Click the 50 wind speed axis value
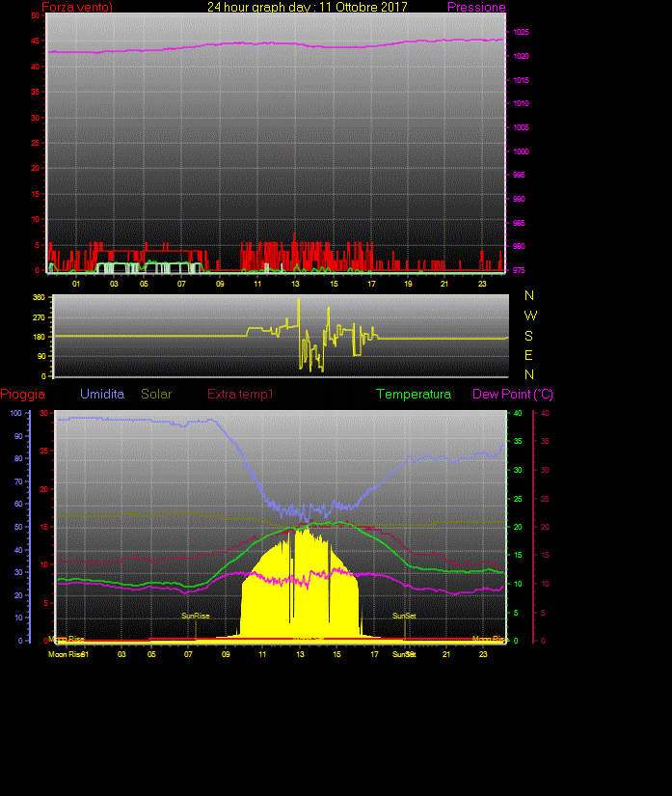672x796 pixels. tap(35, 15)
